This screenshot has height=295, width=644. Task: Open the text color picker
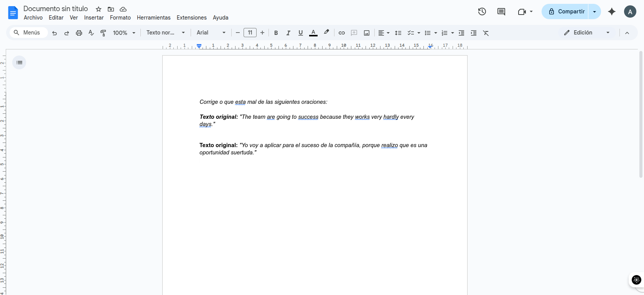point(313,33)
